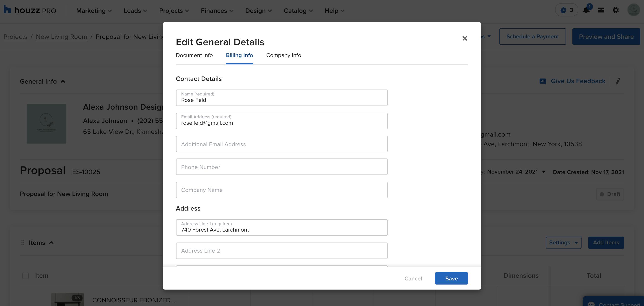
Task: Click the Give Us Feedback chart icon
Action: (542, 81)
